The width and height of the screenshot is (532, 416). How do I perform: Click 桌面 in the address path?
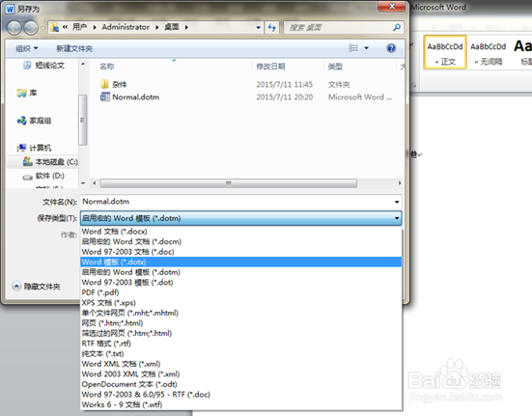[172, 27]
